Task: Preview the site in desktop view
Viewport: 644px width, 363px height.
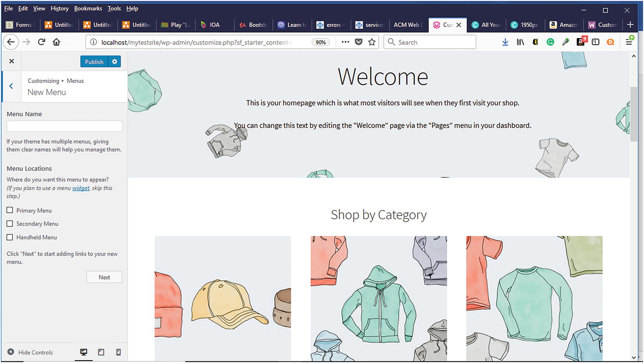Action: (84, 352)
